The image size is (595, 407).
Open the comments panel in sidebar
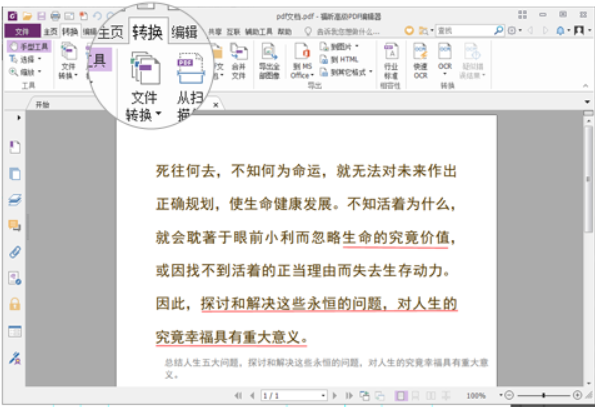(x=15, y=226)
